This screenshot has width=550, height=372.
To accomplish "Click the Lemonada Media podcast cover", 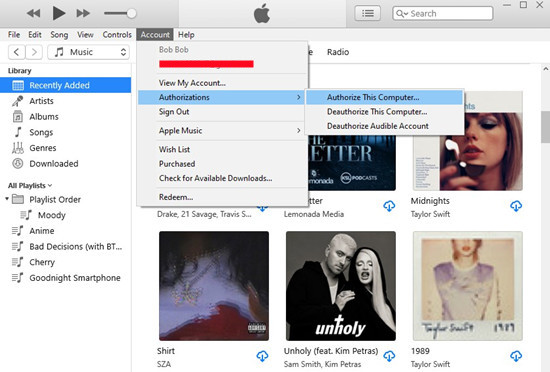I will click(x=352, y=163).
